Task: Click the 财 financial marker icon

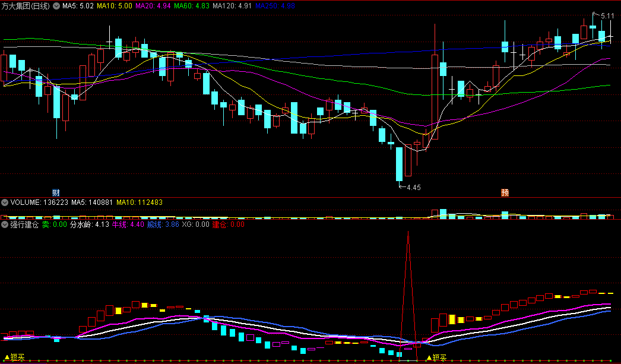Action: (56, 193)
